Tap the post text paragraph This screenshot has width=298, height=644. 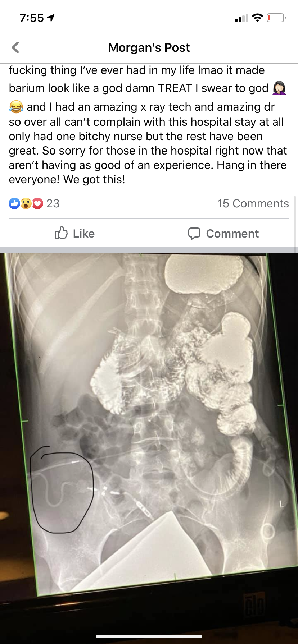(148, 125)
